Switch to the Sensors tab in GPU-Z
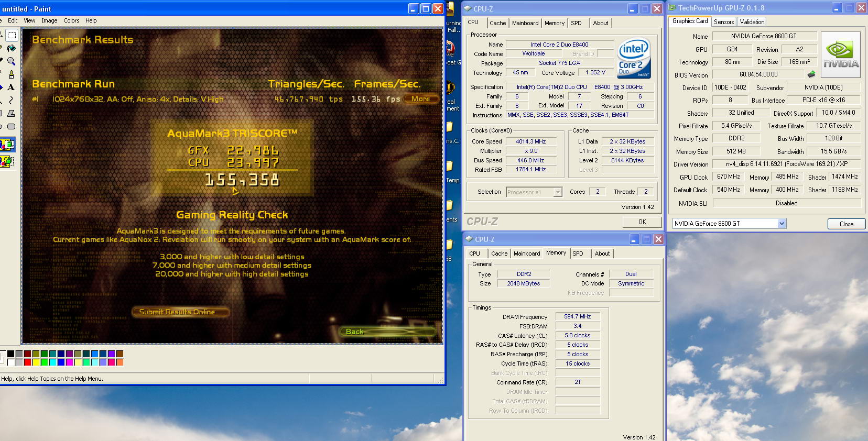Screen dimensions: 868x441 coord(724,22)
